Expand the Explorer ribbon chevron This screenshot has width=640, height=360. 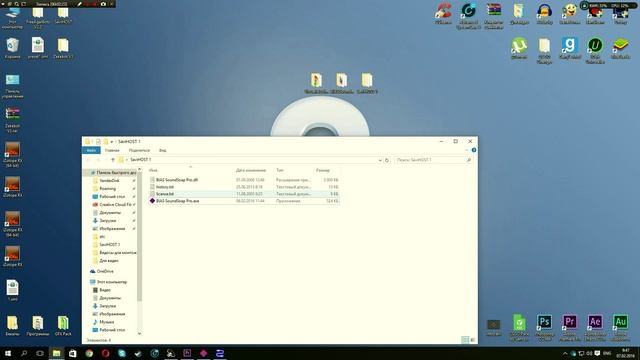click(x=467, y=150)
